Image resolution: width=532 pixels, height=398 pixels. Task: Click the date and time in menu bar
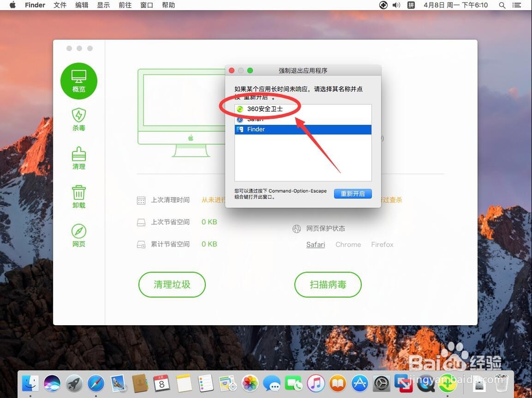pos(455,5)
